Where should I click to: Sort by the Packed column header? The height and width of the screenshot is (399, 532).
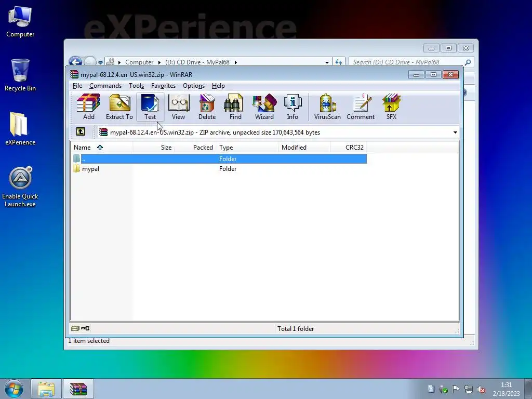(x=195, y=147)
